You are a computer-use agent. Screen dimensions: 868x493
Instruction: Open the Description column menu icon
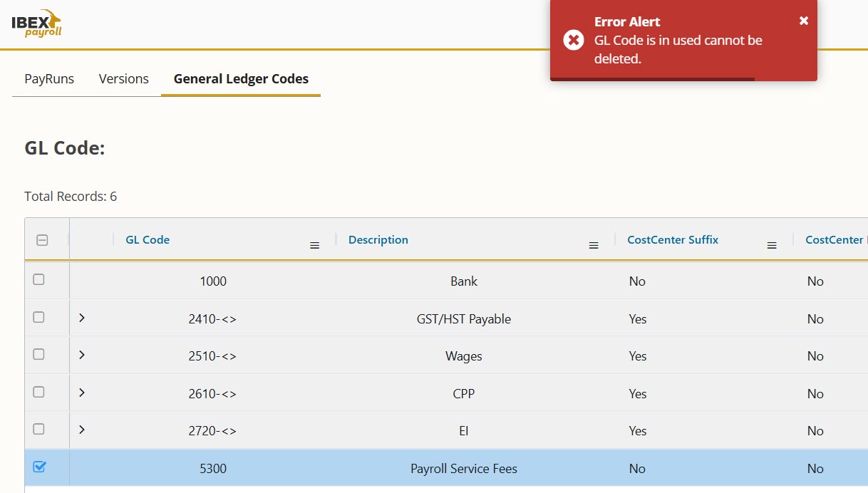point(593,245)
